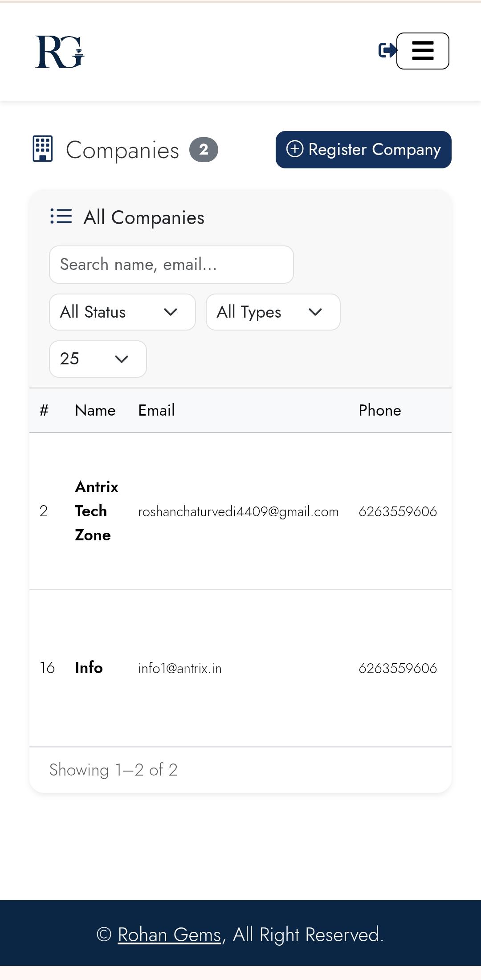Open the 25 per page dropdown

coord(98,359)
